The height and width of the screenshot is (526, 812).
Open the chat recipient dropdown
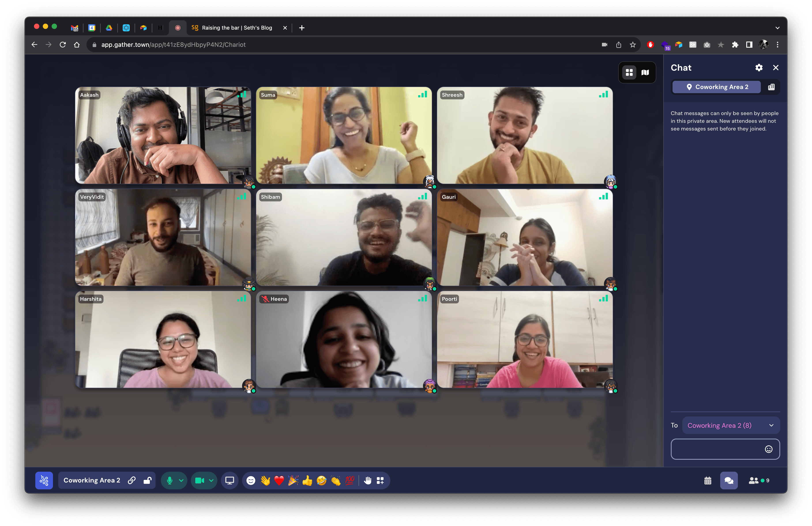pos(730,425)
